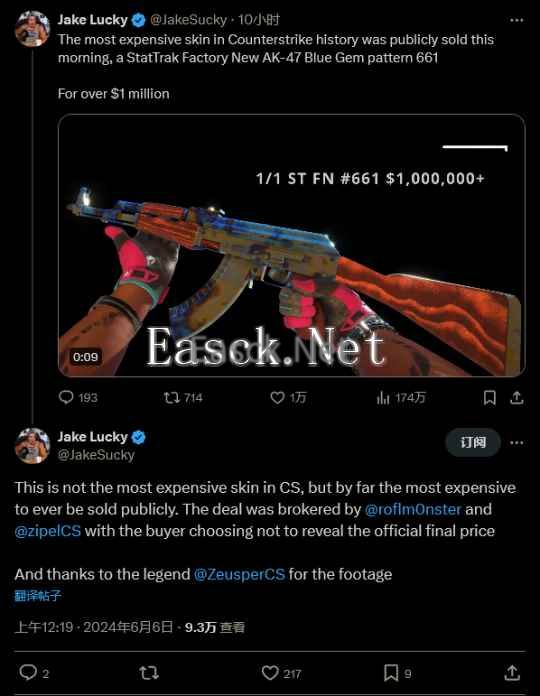View analytics showing 174万 views
The height and width of the screenshot is (696, 540).
401,397
